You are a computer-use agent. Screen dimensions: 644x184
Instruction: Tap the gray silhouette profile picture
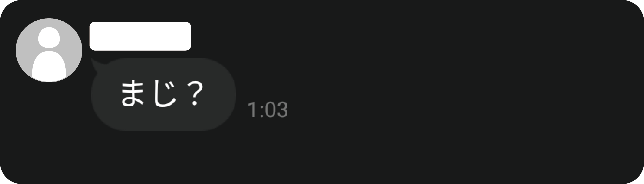click(49, 50)
